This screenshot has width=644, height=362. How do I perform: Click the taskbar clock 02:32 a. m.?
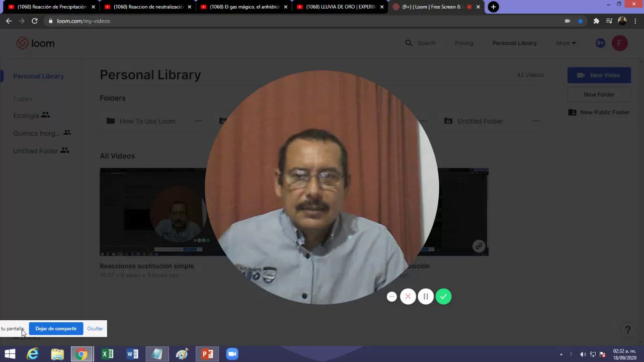pyautogui.click(x=624, y=354)
